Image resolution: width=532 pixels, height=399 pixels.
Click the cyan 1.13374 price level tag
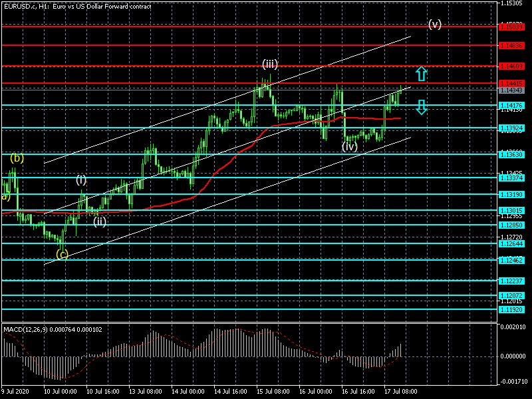(x=511, y=178)
